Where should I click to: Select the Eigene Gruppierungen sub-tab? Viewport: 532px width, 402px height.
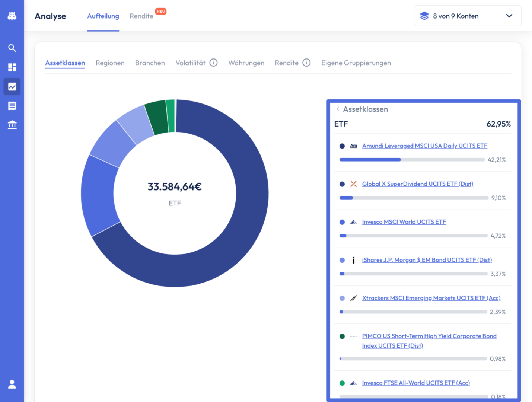tap(356, 63)
